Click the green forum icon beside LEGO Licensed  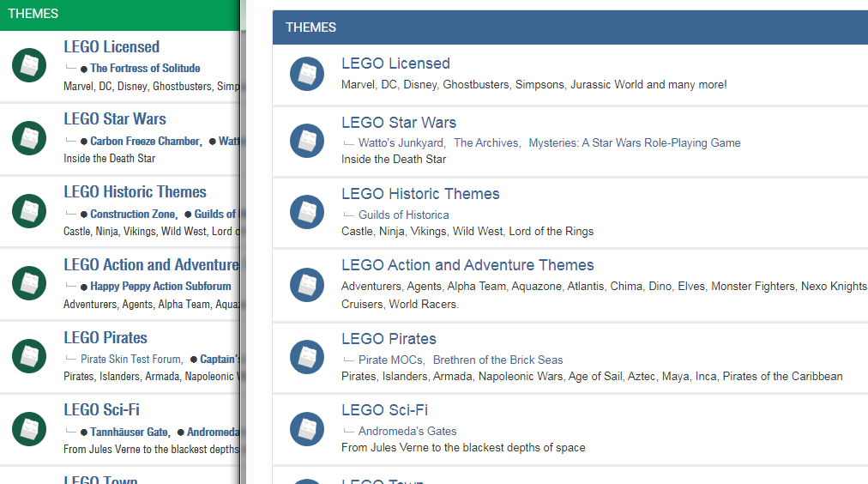coord(29,66)
